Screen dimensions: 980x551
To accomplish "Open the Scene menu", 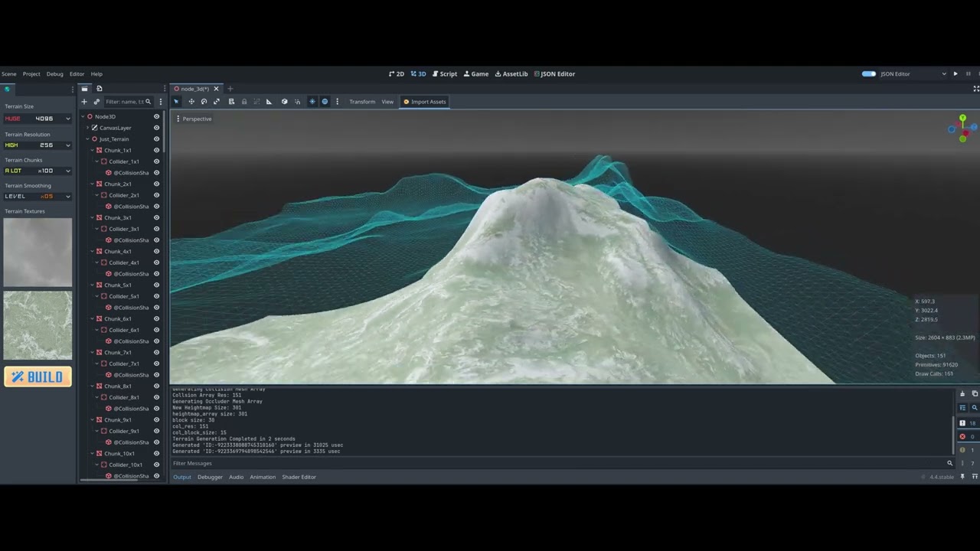I will click(9, 74).
